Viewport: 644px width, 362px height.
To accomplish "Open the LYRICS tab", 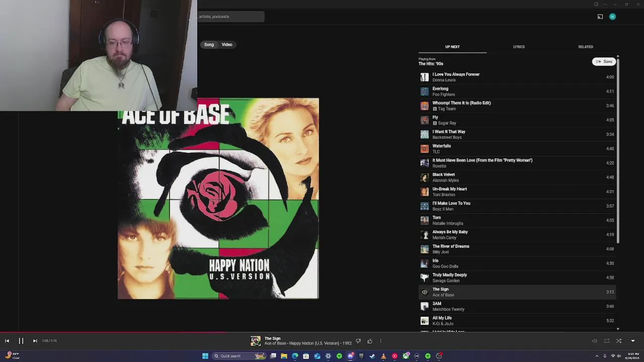I will click(519, 47).
